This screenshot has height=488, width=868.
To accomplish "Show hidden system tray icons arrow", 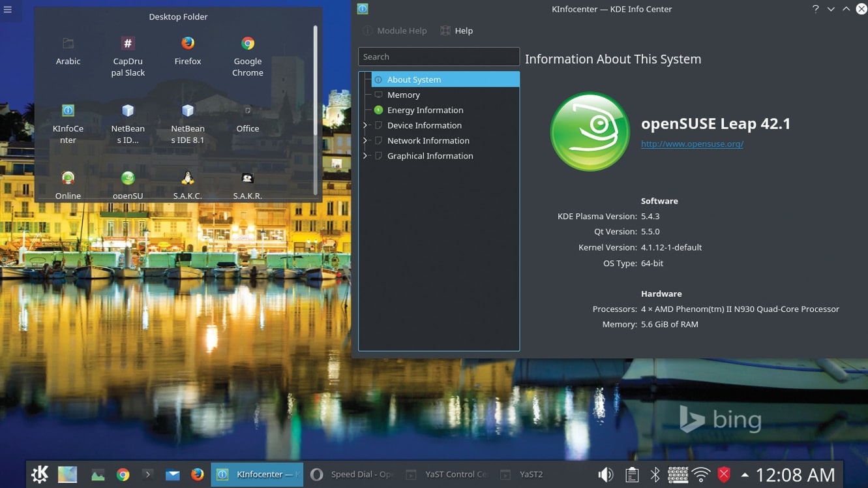I will 744,474.
